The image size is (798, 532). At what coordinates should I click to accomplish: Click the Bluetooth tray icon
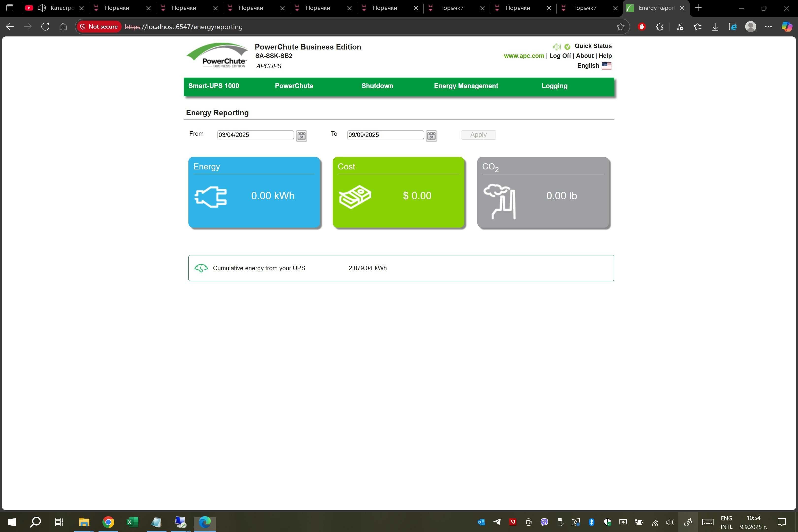591,522
